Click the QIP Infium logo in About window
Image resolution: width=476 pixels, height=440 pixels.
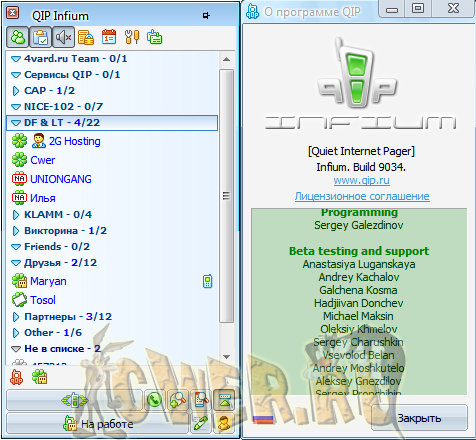click(359, 83)
